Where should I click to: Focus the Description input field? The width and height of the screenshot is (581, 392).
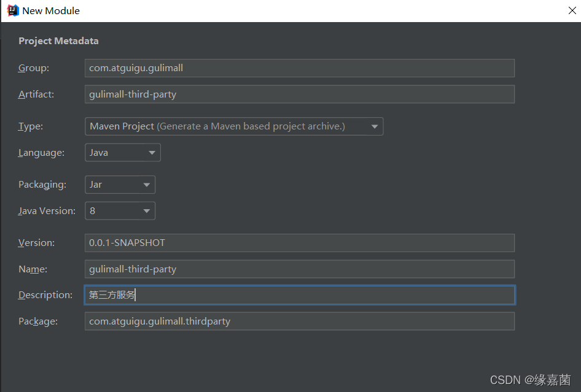(x=299, y=295)
